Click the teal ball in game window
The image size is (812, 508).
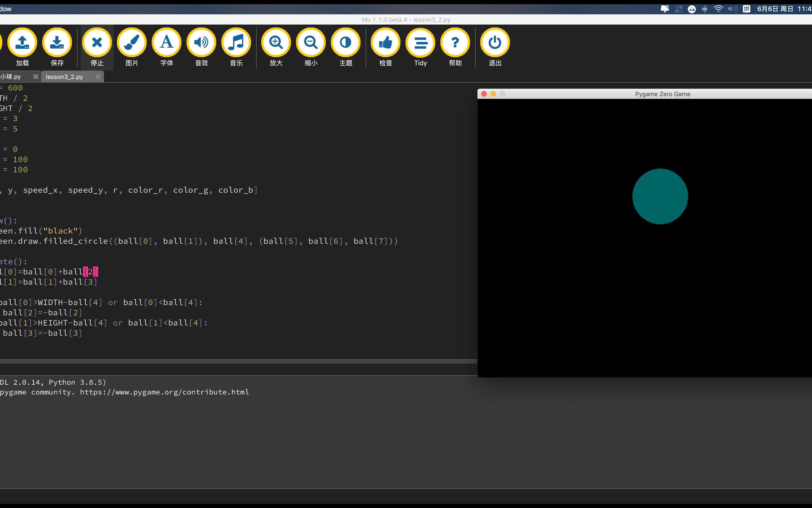(x=660, y=197)
